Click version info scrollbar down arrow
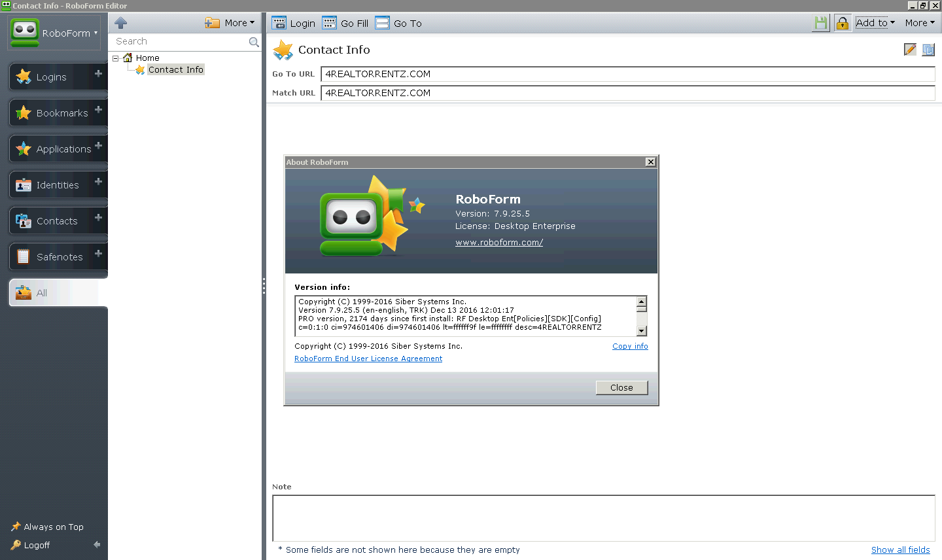 click(x=642, y=331)
